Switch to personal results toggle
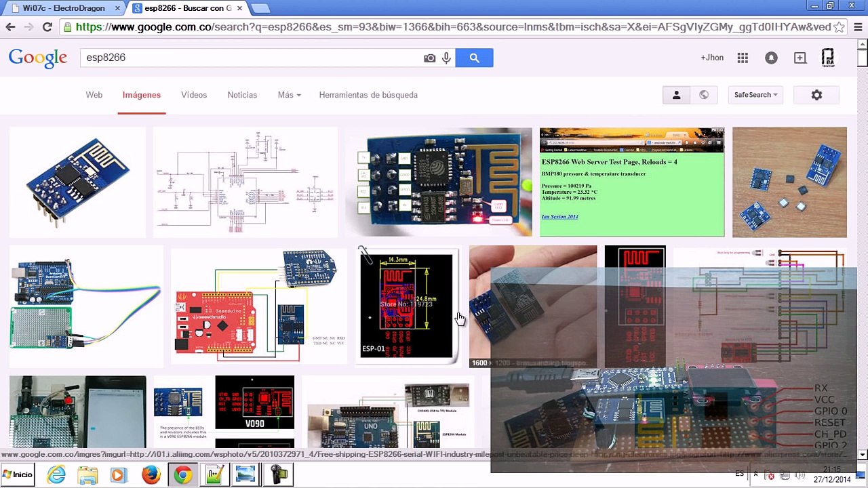 click(676, 95)
